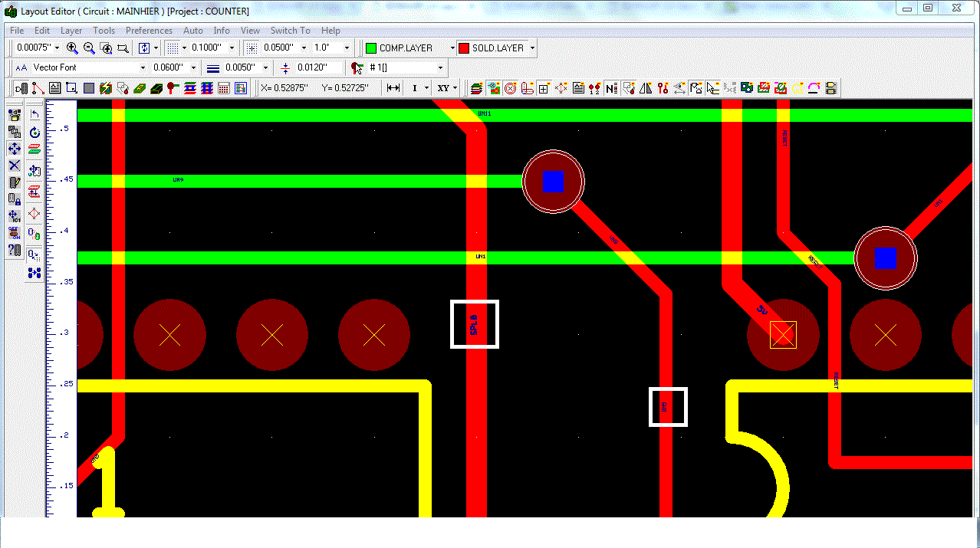
Task: Click the locked component padlock icon
Action: point(15,199)
